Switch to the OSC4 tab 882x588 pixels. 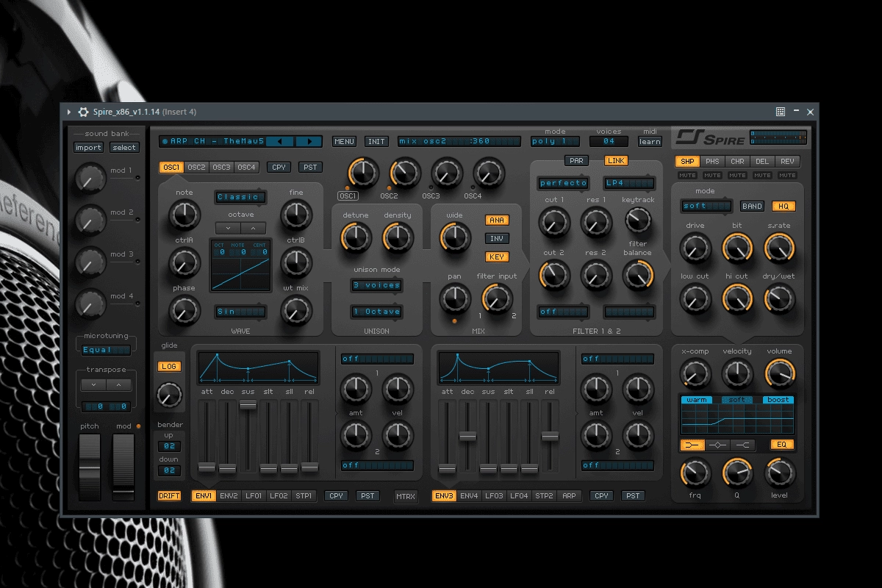pos(247,168)
